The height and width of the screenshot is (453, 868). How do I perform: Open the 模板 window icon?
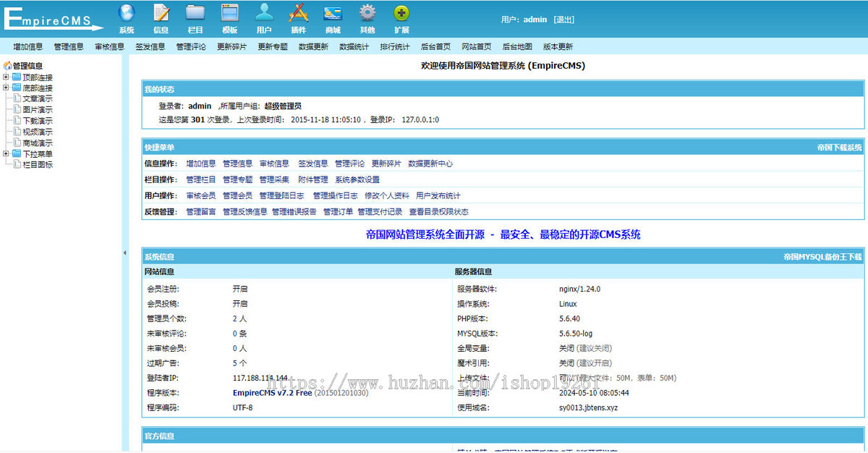pos(230,13)
